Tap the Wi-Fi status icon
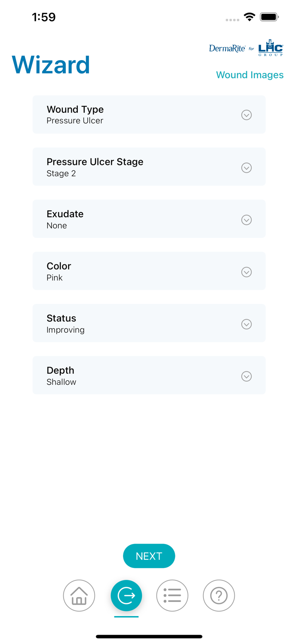Viewport: 298px width, 644px height. click(x=249, y=17)
